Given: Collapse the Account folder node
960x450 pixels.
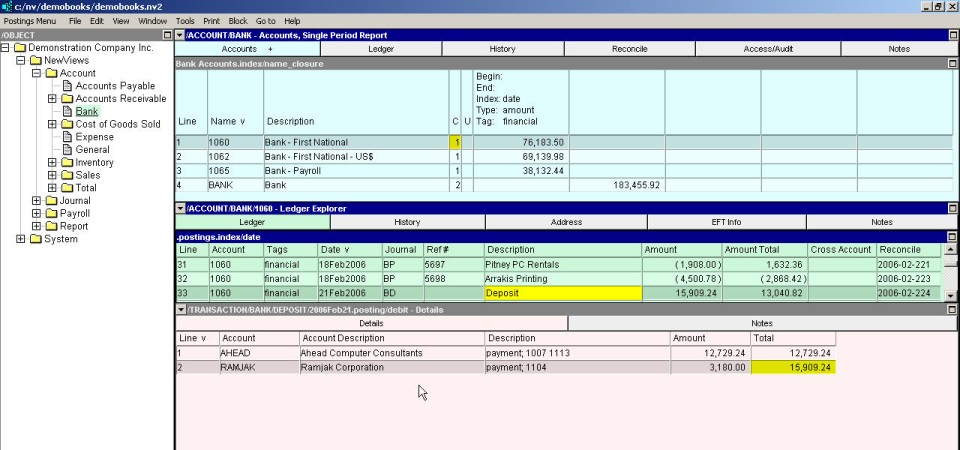Looking at the screenshot, I should (x=36, y=73).
